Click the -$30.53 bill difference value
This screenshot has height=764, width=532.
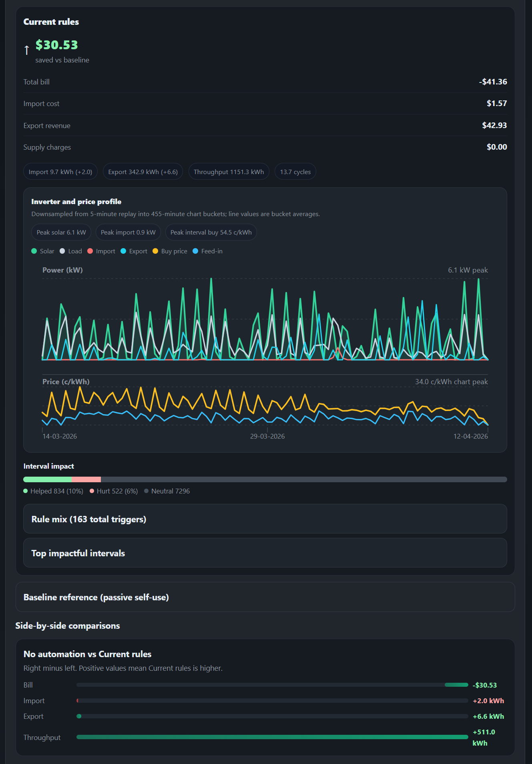[485, 685]
